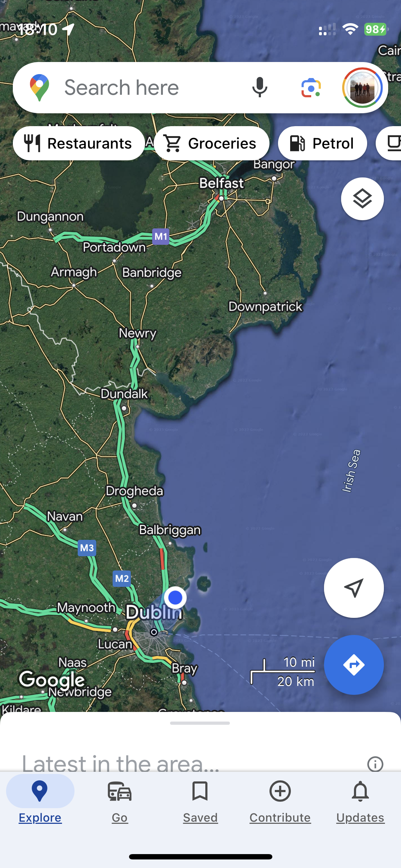The image size is (401, 868).
Task: Tap the blue current location dot
Action: 175,598
